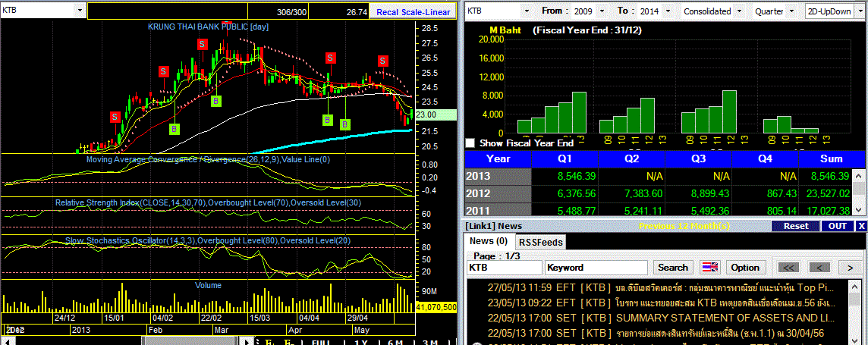The height and width of the screenshot is (345, 868).
Task: Open the 23/05/13 09:22 EFT news item
Action: coord(660,303)
